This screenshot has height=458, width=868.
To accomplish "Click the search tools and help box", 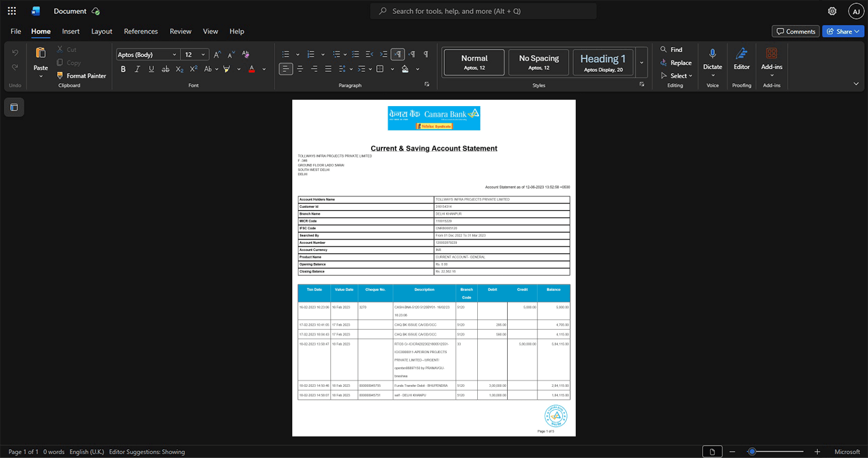I will pyautogui.click(x=484, y=11).
